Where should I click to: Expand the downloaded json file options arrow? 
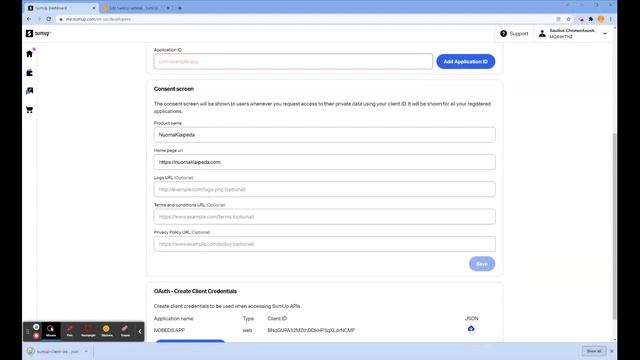pos(86,351)
